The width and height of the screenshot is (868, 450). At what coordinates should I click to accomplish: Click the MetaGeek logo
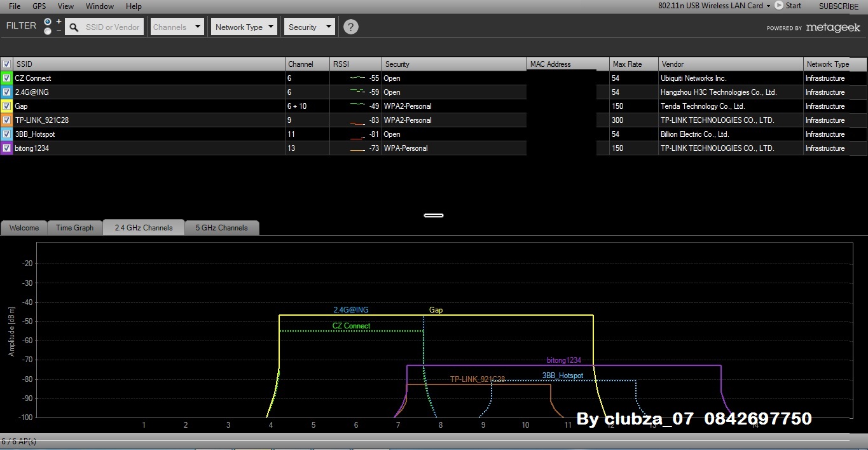click(x=833, y=27)
